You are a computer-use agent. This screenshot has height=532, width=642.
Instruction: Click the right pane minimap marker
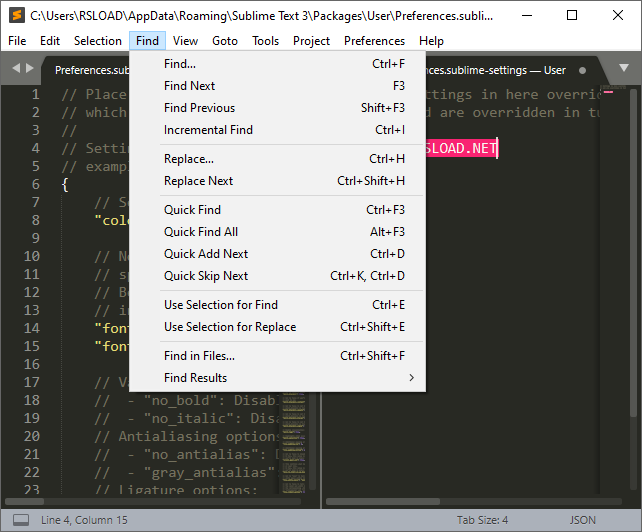click(x=608, y=91)
